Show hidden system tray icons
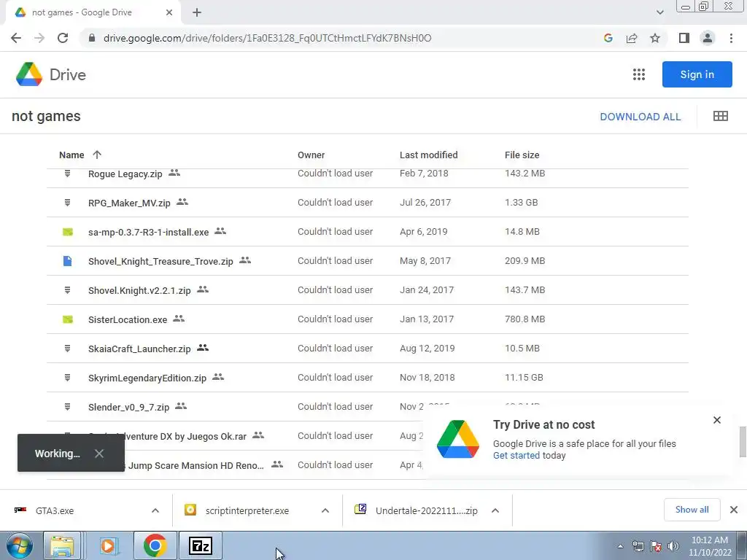747x560 pixels. 620,546
